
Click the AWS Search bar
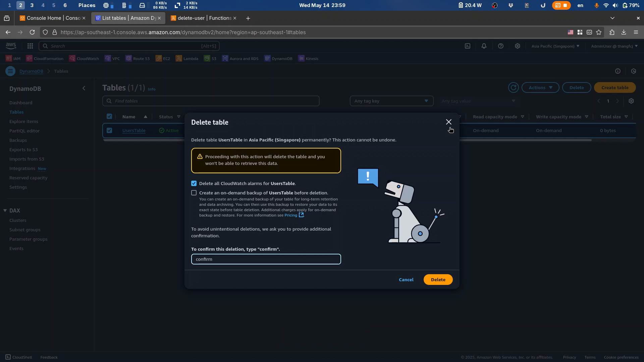point(129,46)
